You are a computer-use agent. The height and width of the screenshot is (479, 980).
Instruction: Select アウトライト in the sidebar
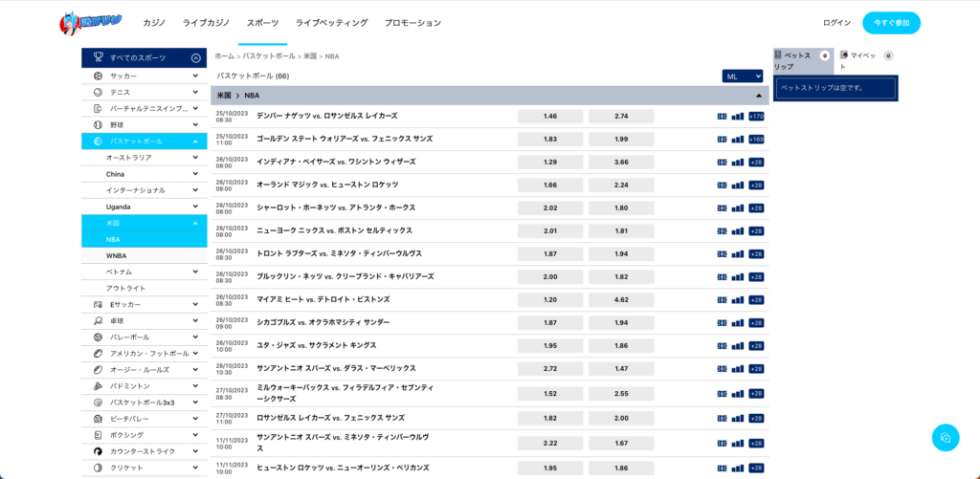[125, 288]
